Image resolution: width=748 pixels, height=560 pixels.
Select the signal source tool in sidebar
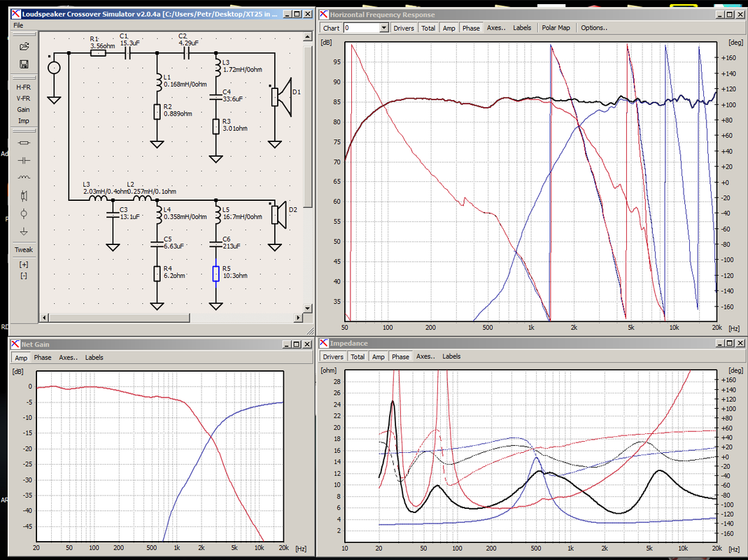pos(24,213)
